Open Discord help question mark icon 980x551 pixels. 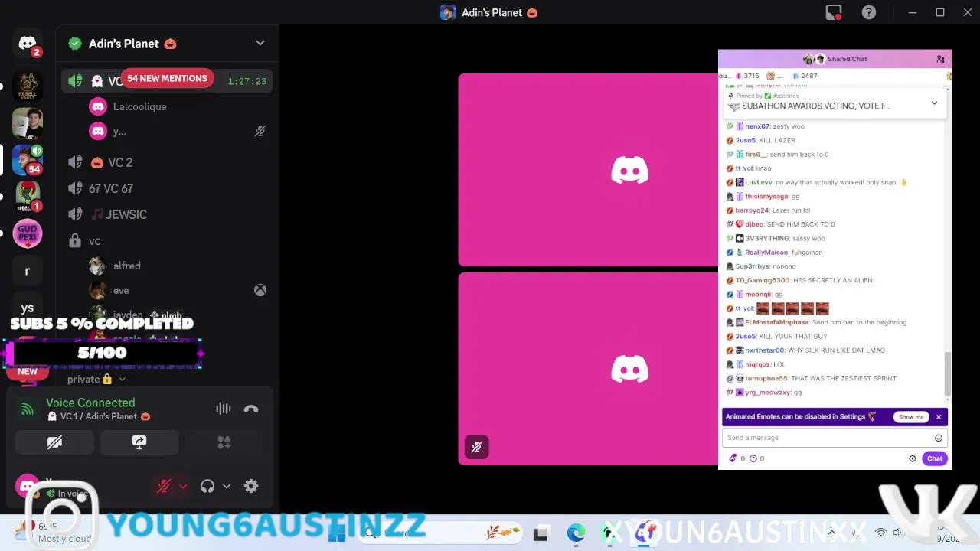coord(869,12)
